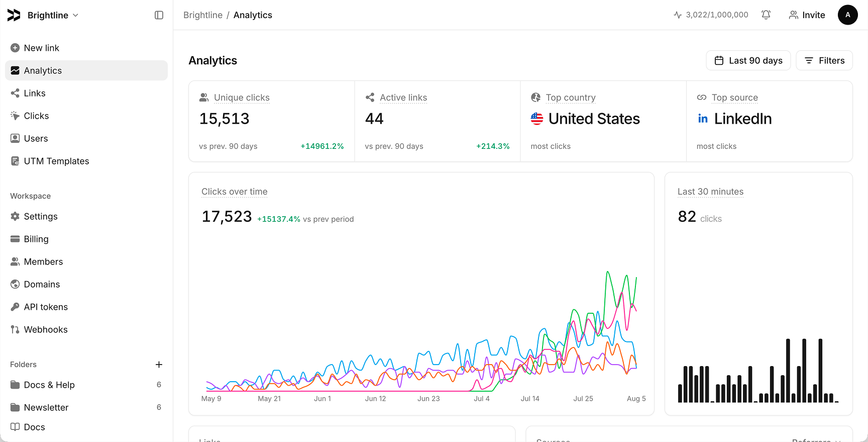Click the calendar icon in date button

[719, 60]
